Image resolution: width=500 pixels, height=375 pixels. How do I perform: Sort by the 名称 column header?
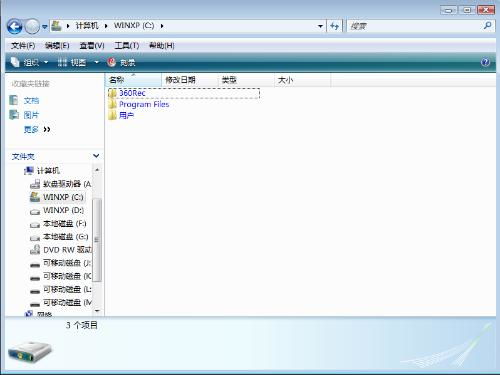[133, 80]
